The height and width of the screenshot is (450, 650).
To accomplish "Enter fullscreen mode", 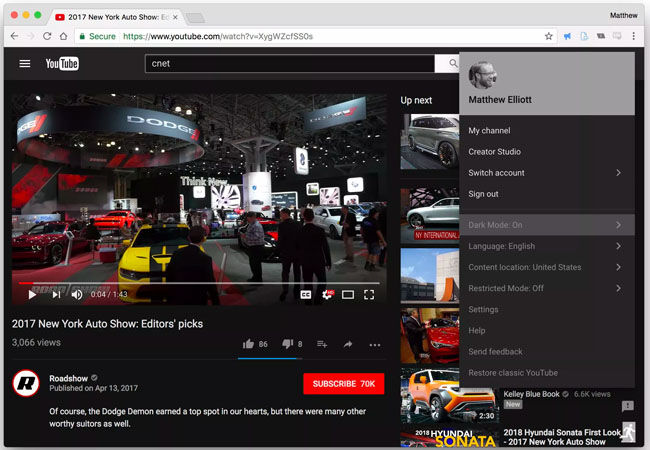I will pyautogui.click(x=369, y=295).
